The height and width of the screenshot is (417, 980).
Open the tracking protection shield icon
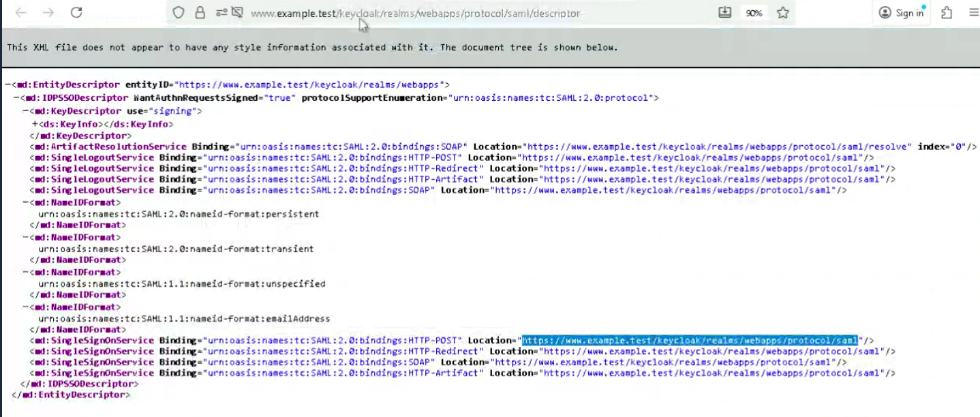[x=179, y=12]
